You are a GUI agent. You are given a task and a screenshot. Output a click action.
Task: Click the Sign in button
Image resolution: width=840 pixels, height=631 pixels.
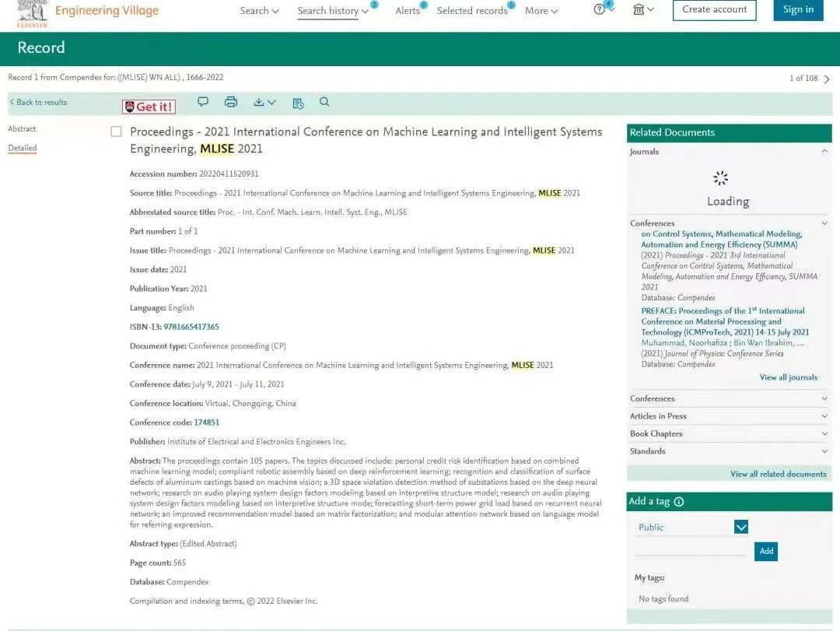(798, 9)
